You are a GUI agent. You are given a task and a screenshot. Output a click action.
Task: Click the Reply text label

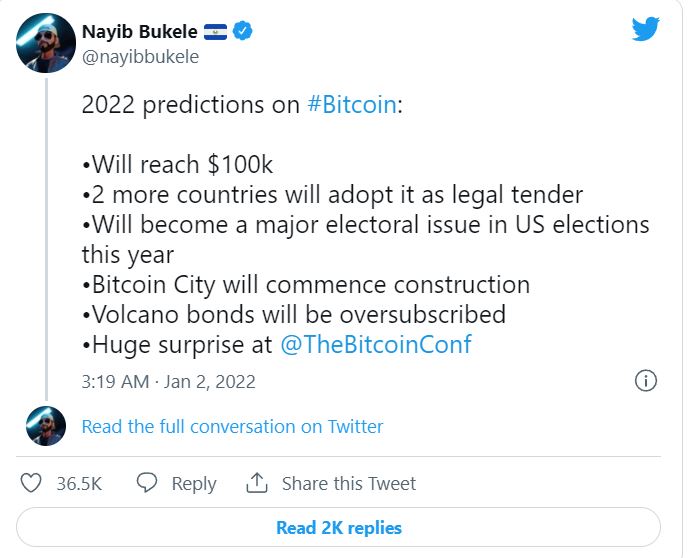pyautogui.click(x=194, y=483)
